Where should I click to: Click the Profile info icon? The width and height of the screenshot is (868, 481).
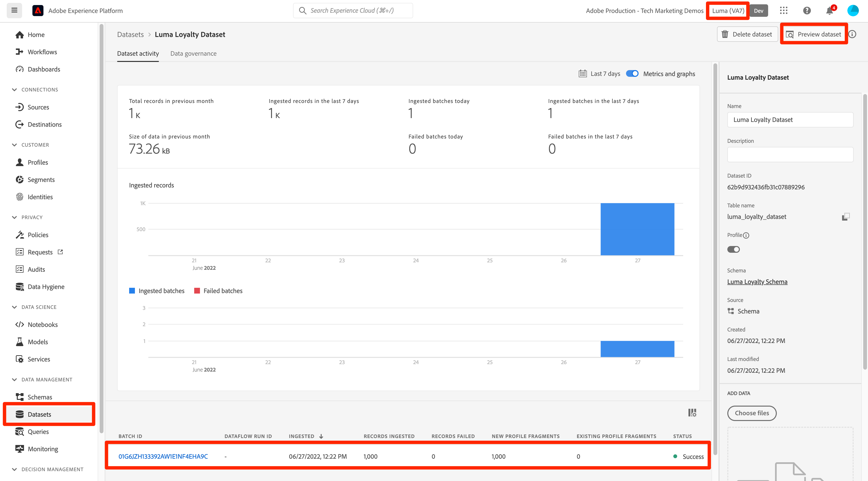pyautogui.click(x=746, y=235)
